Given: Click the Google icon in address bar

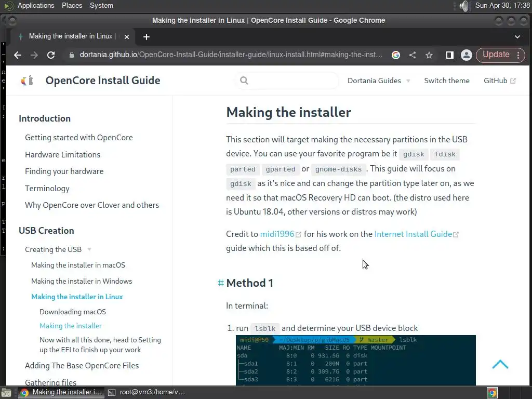Looking at the screenshot, I should point(395,55).
